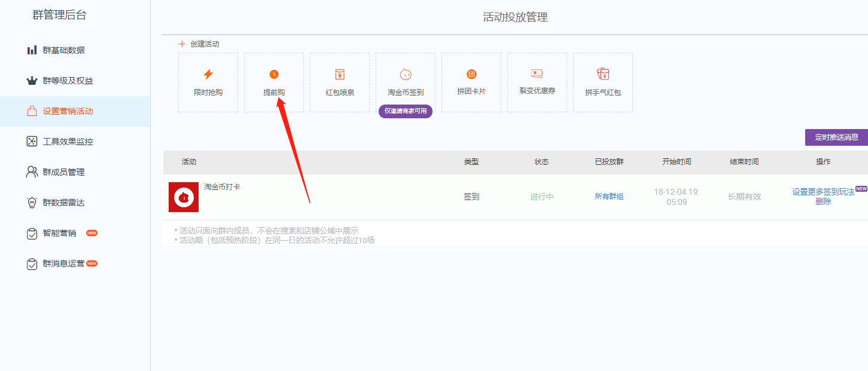Click the clipboard icon beside 群消息运营

[32, 264]
